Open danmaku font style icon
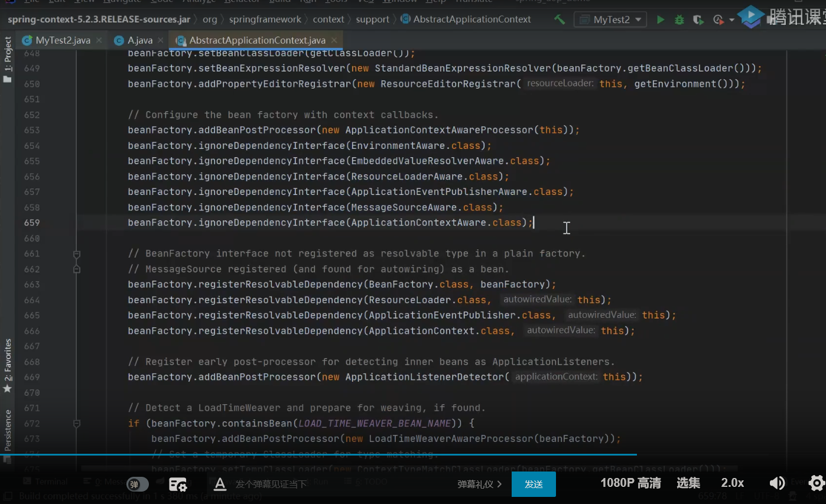Screen dimensions: 826x504 tap(220, 484)
